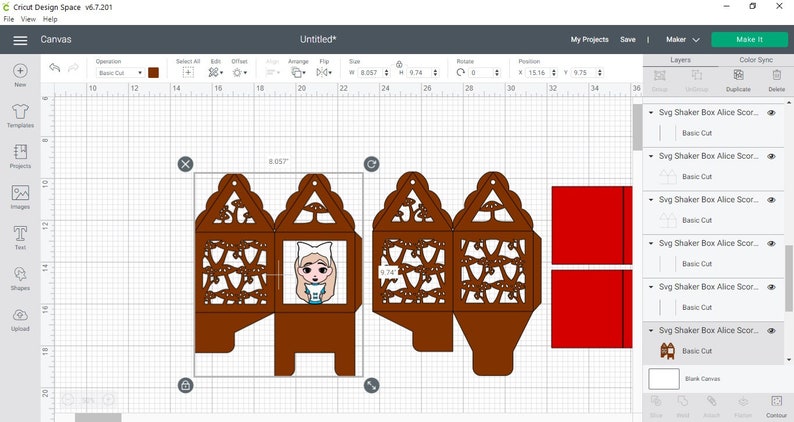Click the rotate handle on selected object
This screenshot has height=422, width=794.
click(371, 164)
